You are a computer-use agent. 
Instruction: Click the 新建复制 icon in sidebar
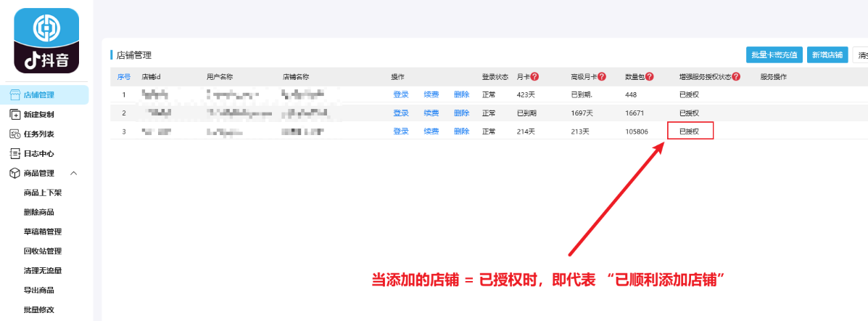click(16, 114)
